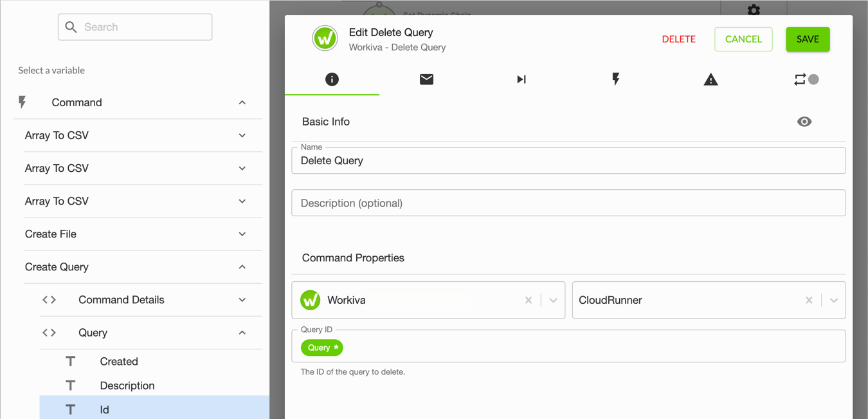Click the text type icon beside Description
This screenshot has width=868, height=419.
coord(71,386)
